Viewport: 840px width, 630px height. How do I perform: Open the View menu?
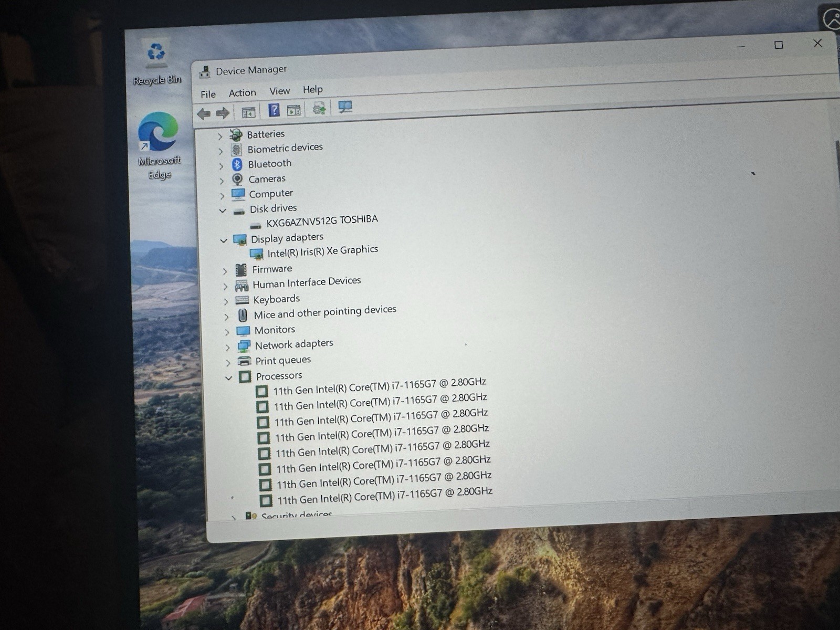click(279, 91)
